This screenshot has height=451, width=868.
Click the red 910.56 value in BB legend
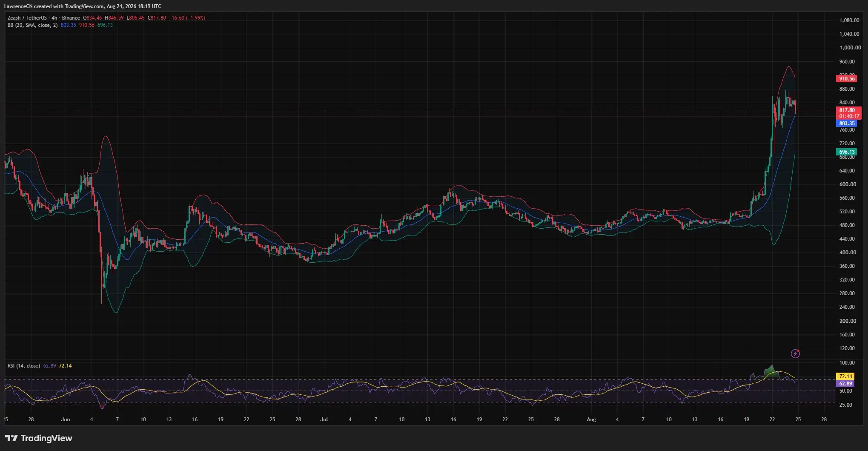(x=86, y=25)
